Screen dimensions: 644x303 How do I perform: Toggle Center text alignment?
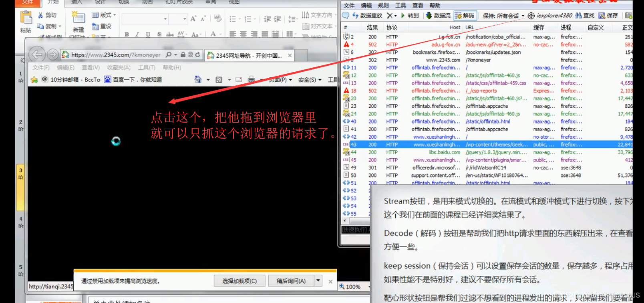243,34
